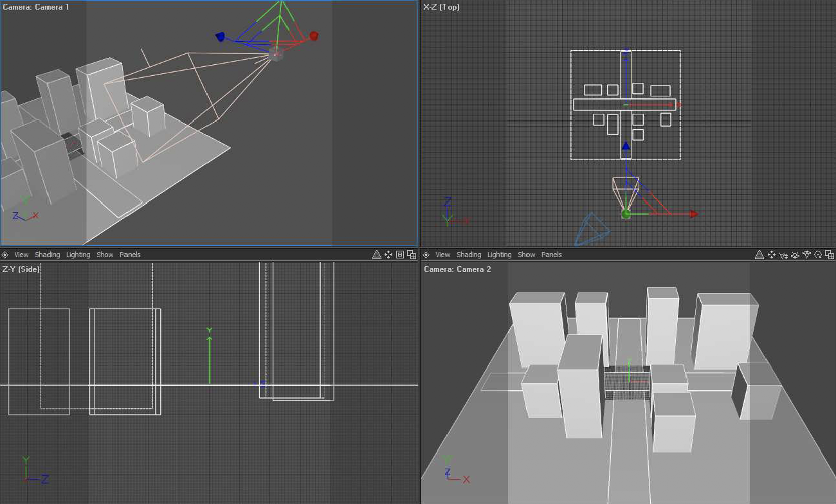Open the Show menu above the Camera 2 viewport
The width and height of the screenshot is (836, 504).
tap(526, 255)
